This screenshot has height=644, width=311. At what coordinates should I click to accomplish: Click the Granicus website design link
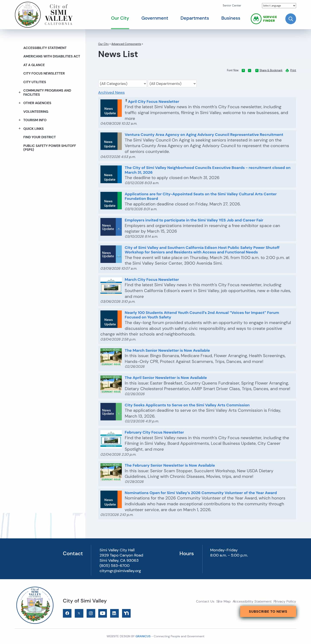coord(143,636)
